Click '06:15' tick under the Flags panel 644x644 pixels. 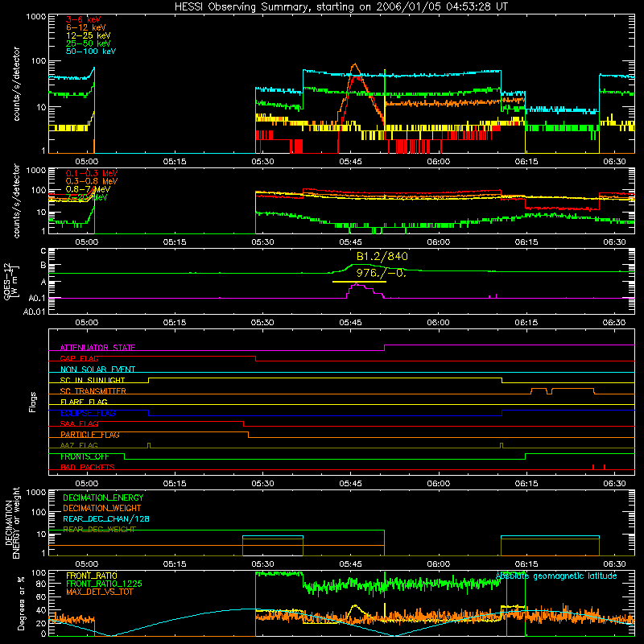[526, 484]
